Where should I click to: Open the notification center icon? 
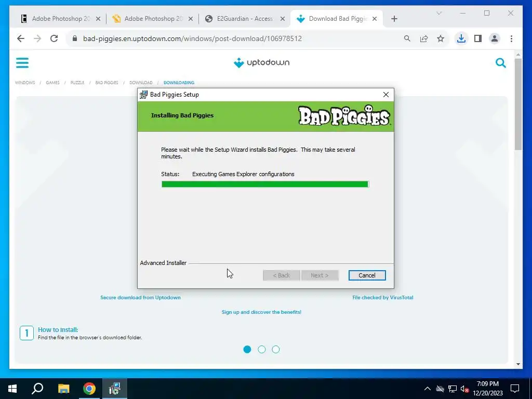[515, 389]
